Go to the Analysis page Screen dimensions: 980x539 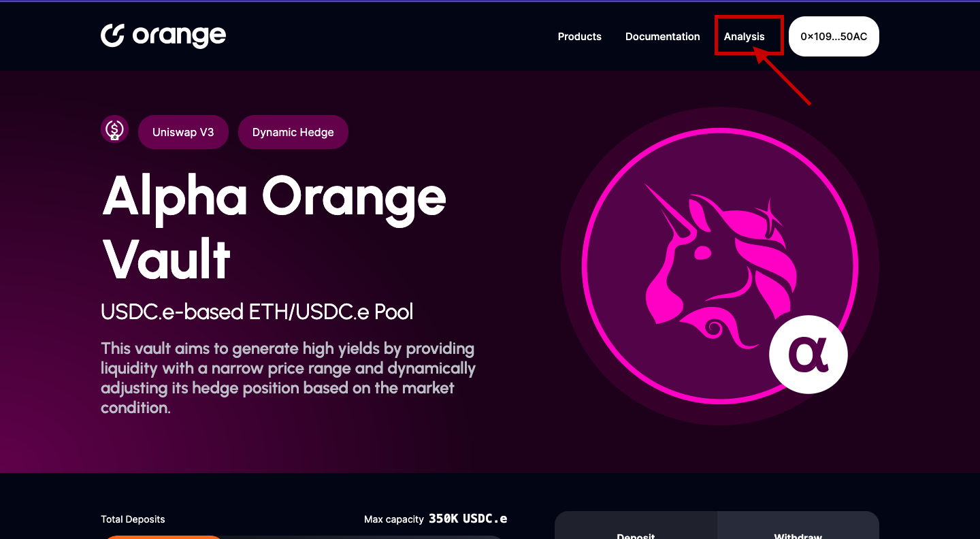[744, 37]
